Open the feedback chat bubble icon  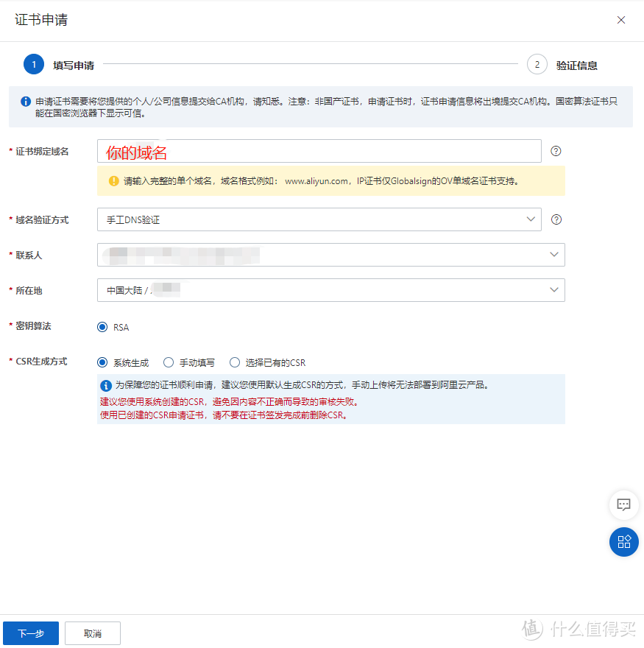point(623,505)
